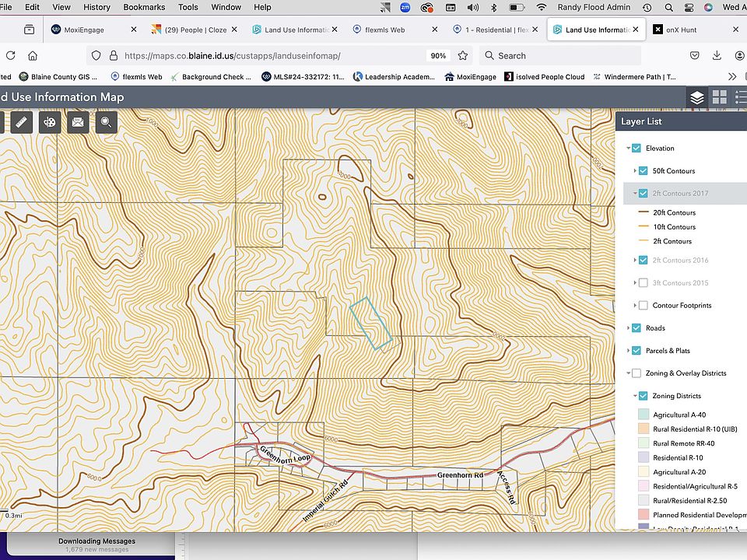Expand the 2ft Contours 2016 layer

coord(635,260)
